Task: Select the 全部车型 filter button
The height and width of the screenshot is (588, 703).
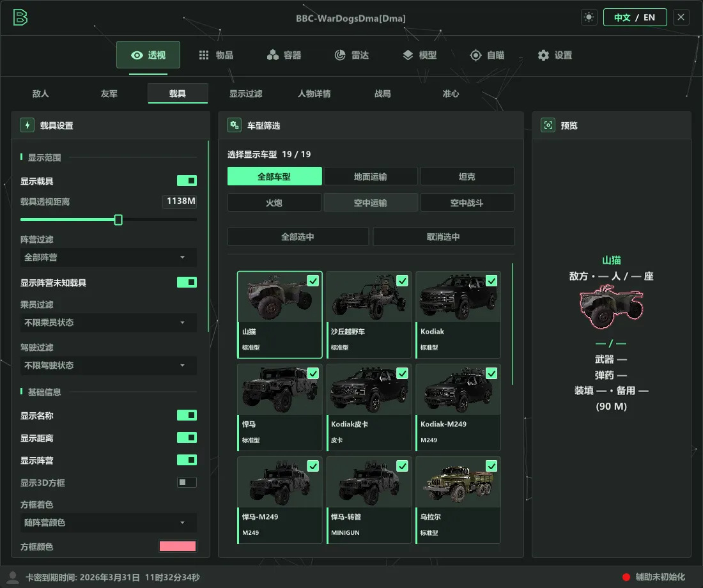Action: pos(274,176)
